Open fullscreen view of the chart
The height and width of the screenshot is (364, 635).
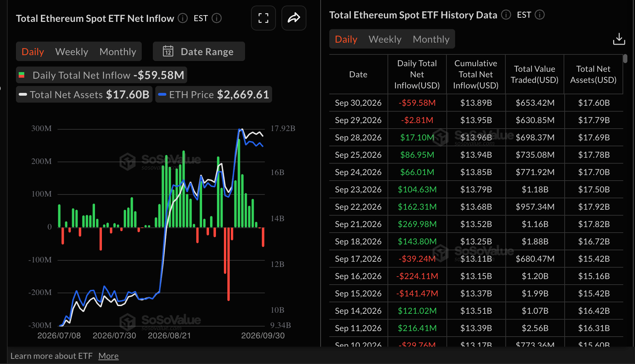coord(263,18)
